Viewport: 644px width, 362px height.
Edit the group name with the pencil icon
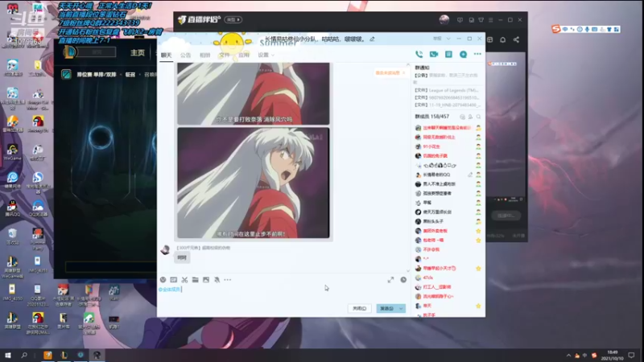pyautogui.click(x=372, y=39)
